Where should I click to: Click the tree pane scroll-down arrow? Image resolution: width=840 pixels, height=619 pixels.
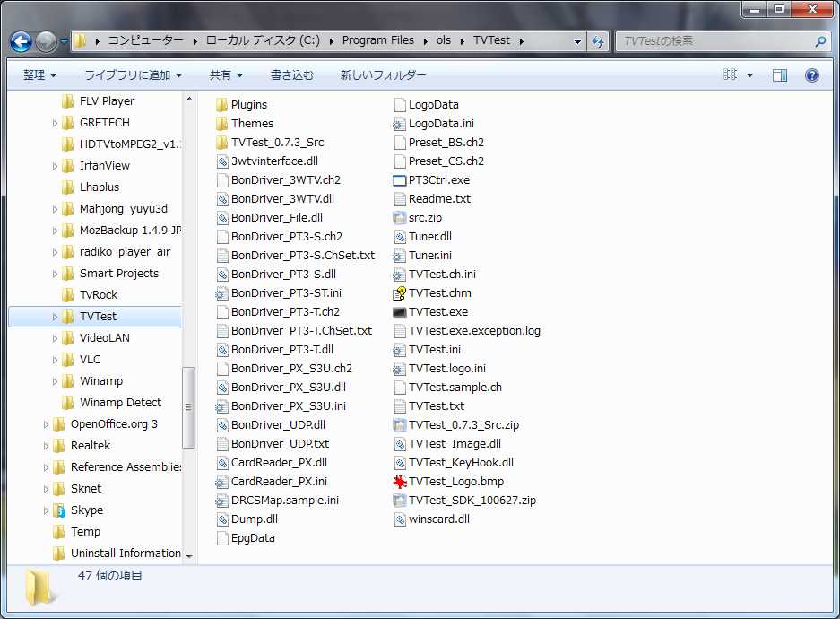click(188, 556)
